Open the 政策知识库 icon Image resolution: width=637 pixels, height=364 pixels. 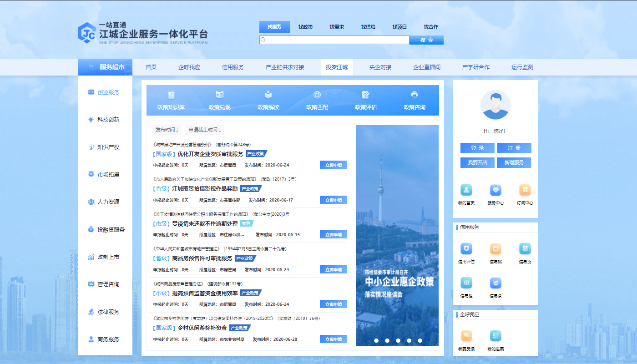point(172,100)
